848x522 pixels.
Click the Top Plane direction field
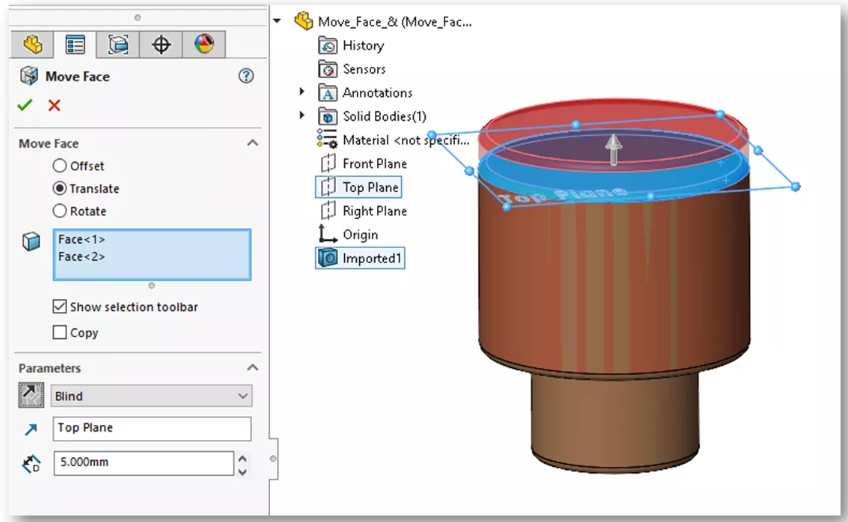[152, 428]
